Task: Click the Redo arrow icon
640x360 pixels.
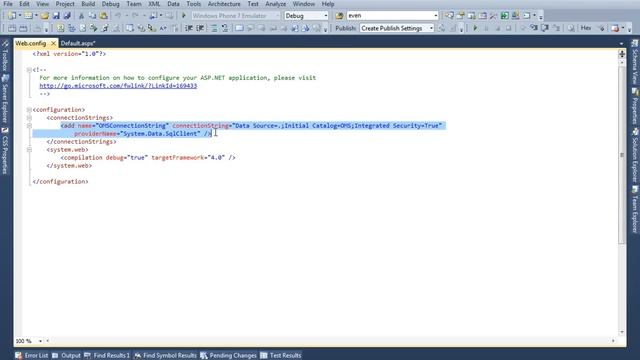Action: (135, 16)
